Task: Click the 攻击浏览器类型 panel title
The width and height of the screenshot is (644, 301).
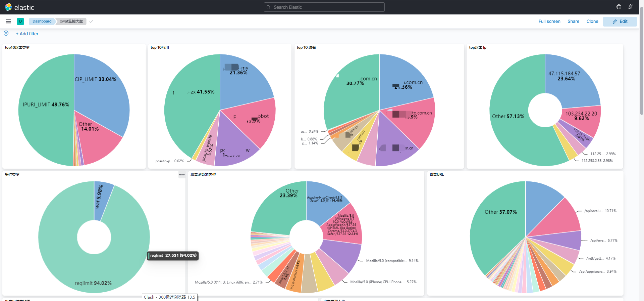Action: click(203, 174)
